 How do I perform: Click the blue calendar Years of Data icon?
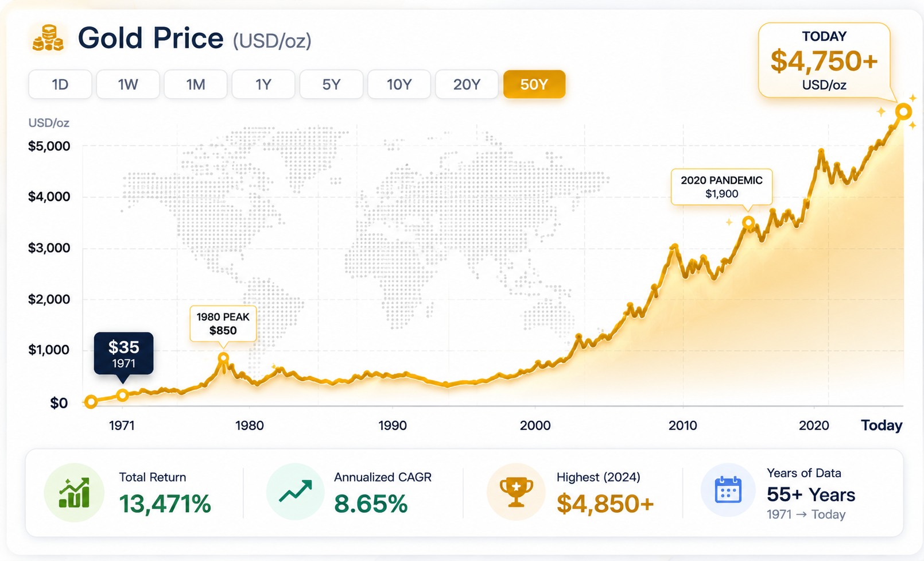pyautogui.click(x=728, y=490)
